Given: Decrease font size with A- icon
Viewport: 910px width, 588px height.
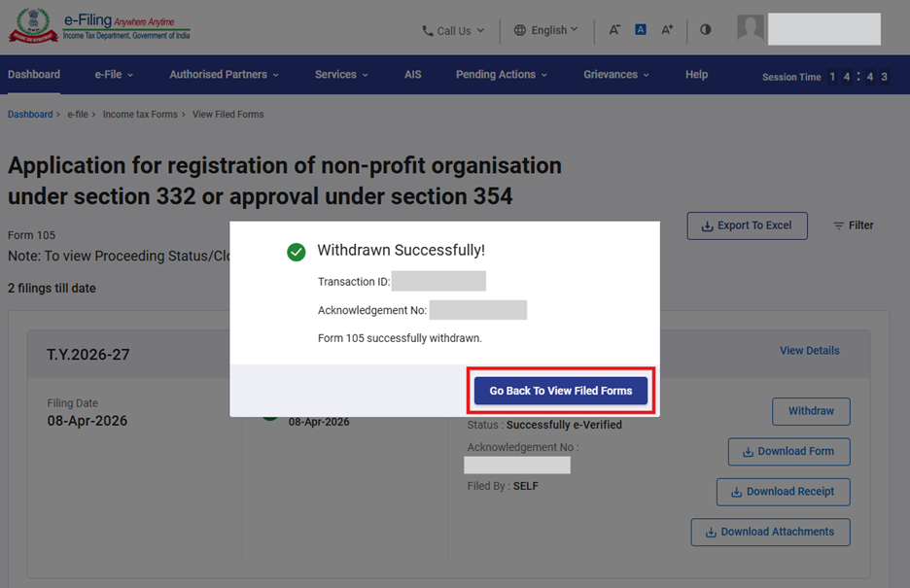Looking at the screenshot, I should pos(614,30).
